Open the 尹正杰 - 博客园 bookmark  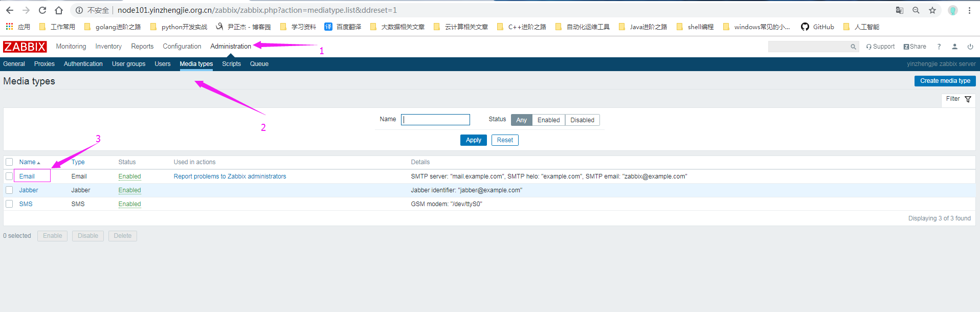pyautogui.click(x=243, y=27)
